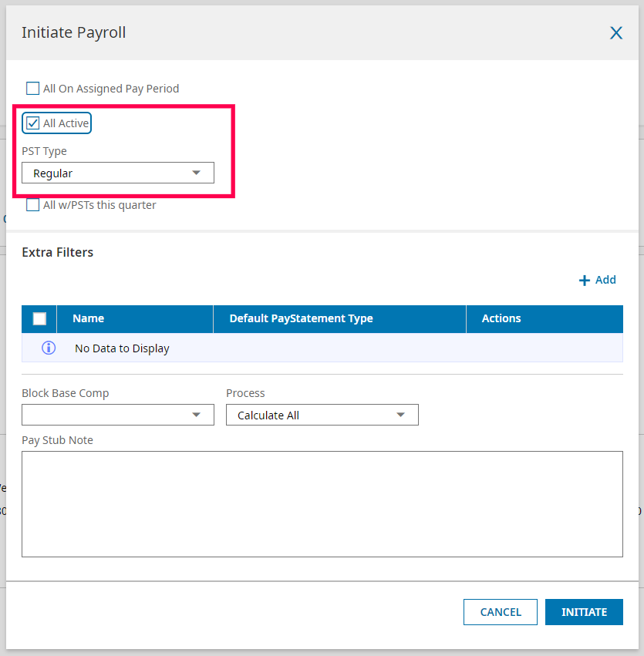The image size is (644, 656).
Task: Expand the Block Base Comp dropdown
Action: (x=117, y=415)
